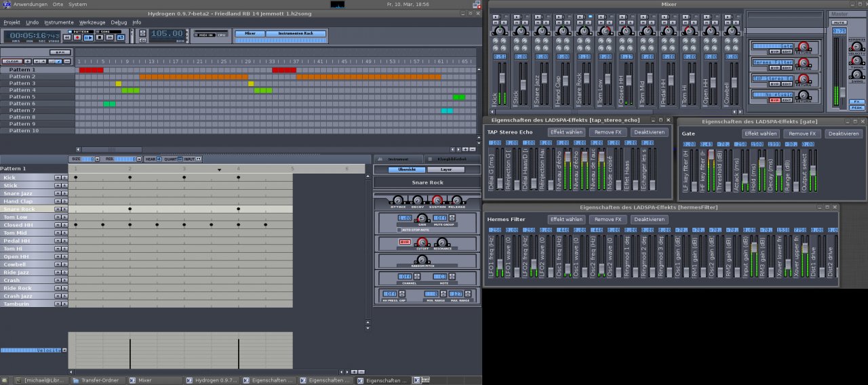Open the Debug menu

(x=119, y=22)
